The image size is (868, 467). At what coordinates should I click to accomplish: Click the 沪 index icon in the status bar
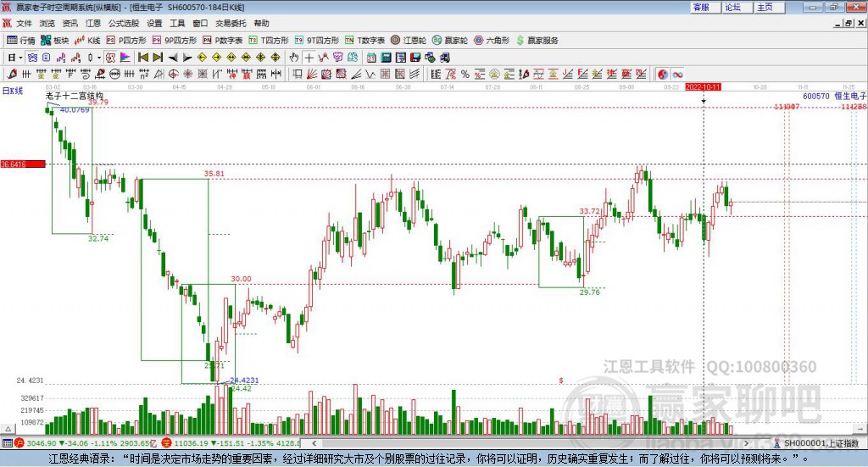coord(19,443)
